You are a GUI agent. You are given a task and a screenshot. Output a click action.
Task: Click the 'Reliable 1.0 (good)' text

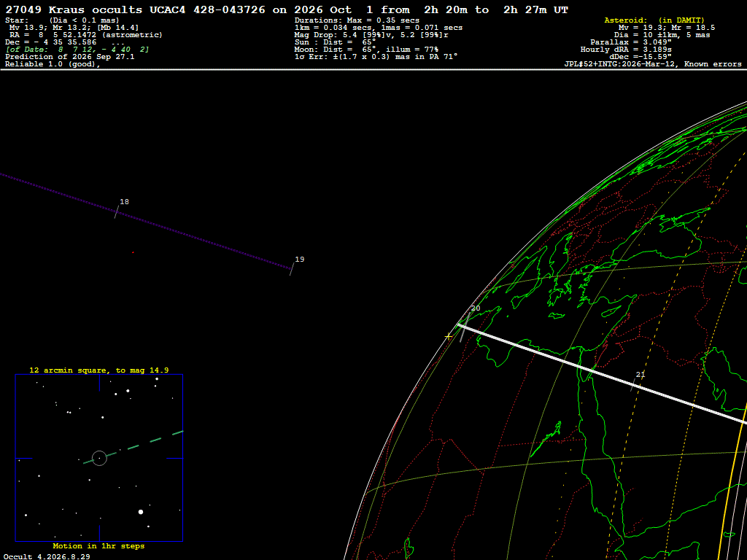tap(53, 64)
